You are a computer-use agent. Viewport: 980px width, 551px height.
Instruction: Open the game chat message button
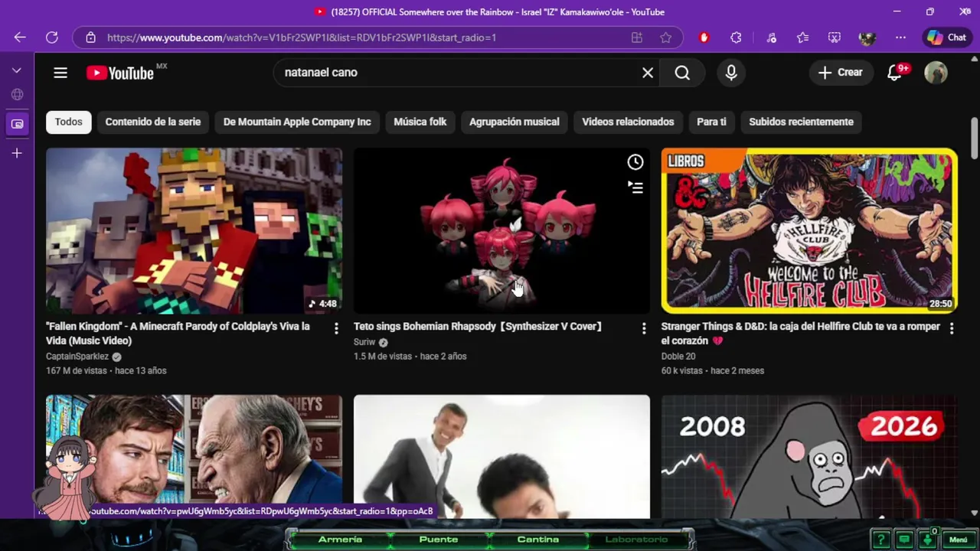904,540
